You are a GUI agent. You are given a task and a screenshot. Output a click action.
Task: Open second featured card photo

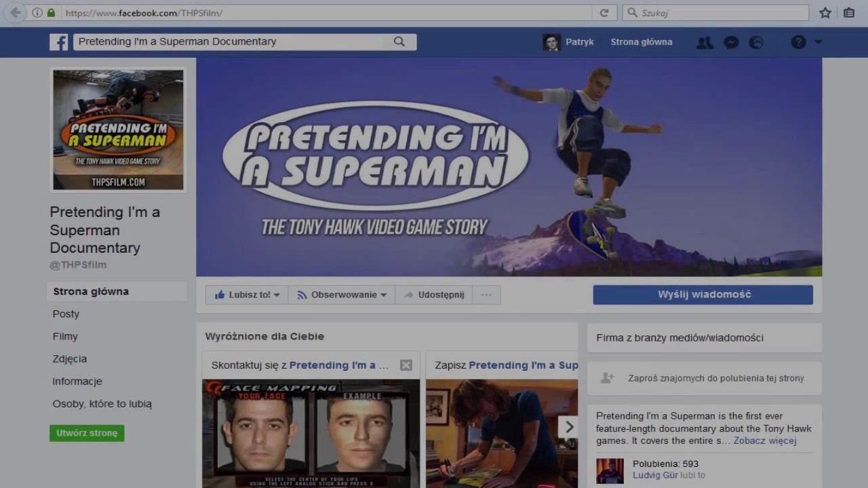coord(502,434)
